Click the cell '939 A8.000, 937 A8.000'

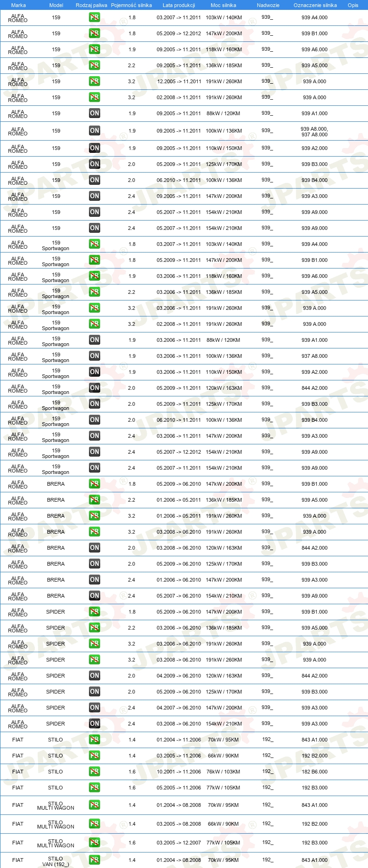(314, 132)
